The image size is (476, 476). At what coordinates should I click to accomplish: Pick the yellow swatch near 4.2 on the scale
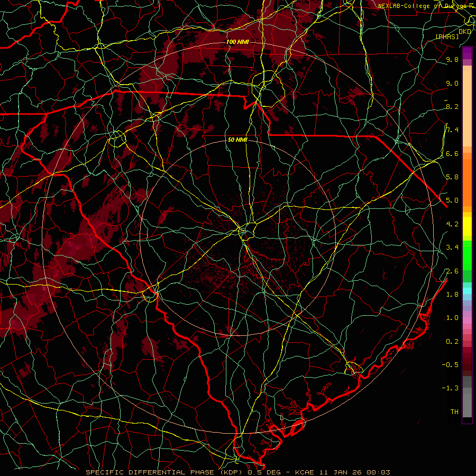467,226
